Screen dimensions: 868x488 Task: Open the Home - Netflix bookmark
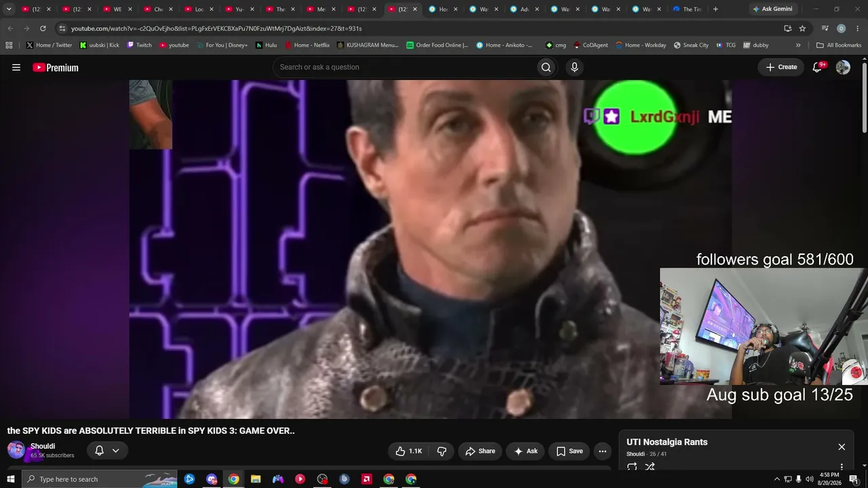[307, 45]
